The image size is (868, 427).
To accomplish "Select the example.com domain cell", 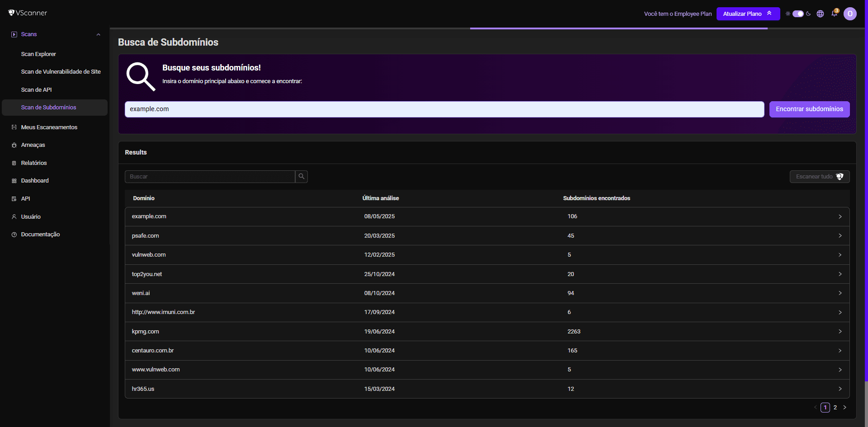I will coord(149,216).
